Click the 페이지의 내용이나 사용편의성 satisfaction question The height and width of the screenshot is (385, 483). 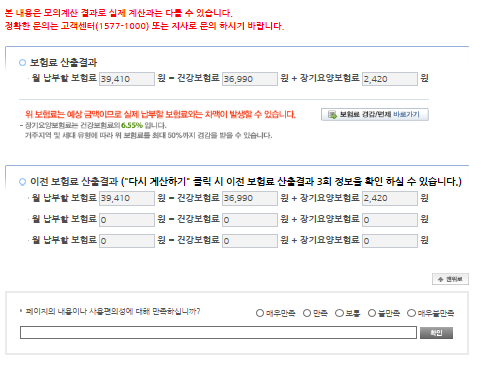pos(113,311)
